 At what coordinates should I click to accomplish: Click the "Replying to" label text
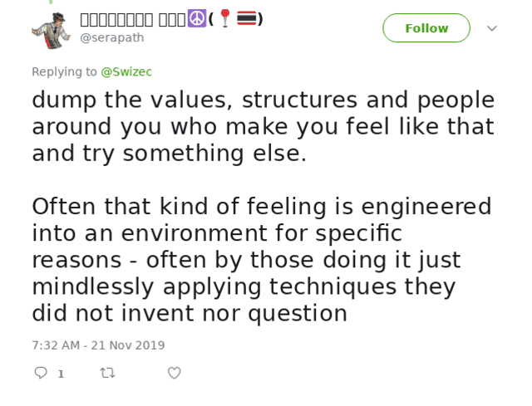[64, 71]
